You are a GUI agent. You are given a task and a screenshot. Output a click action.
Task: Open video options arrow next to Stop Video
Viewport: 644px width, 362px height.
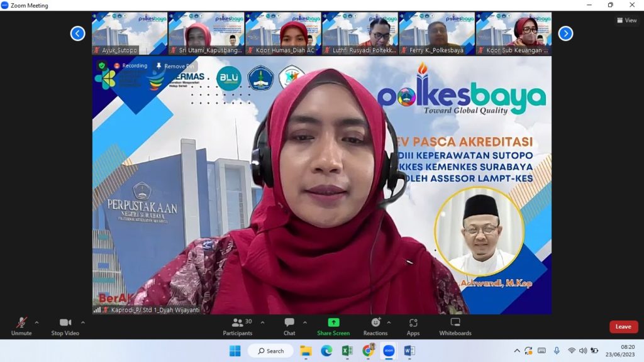pyautogui.click(x=83, y=322)
